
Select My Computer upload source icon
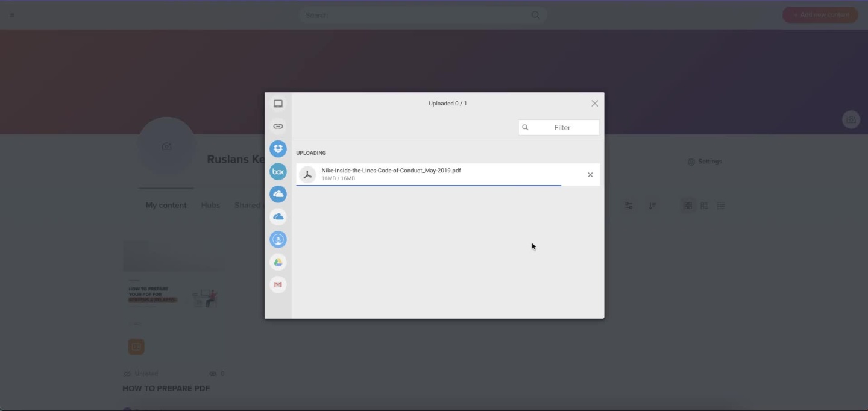tap(278, 104)
